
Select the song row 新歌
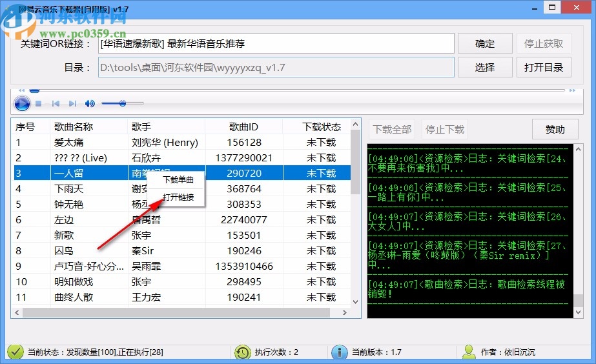click(x=182, y=235)
